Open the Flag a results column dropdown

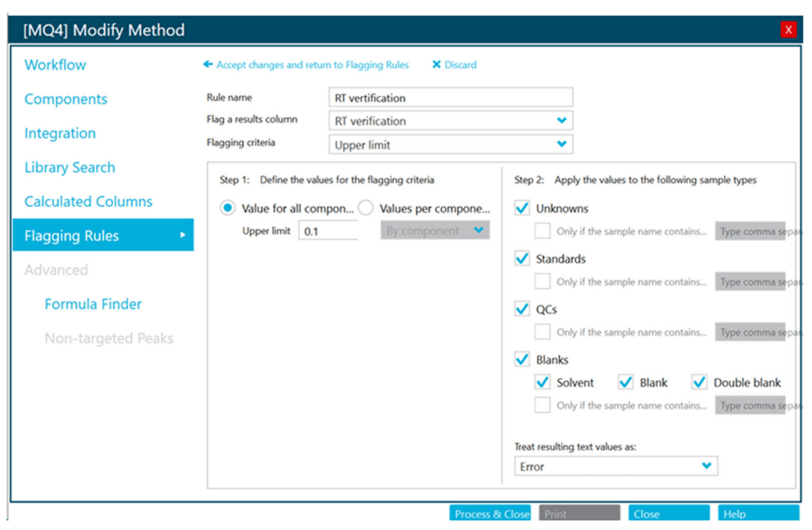pos(561,121)
